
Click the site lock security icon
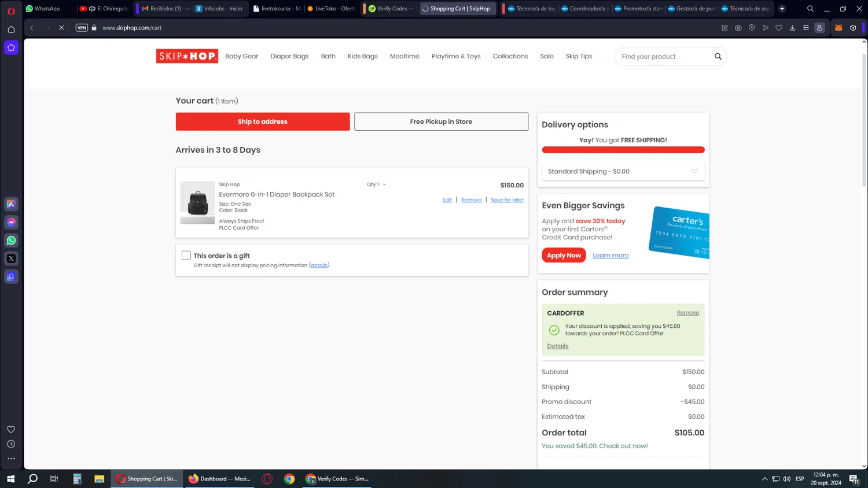94,28
